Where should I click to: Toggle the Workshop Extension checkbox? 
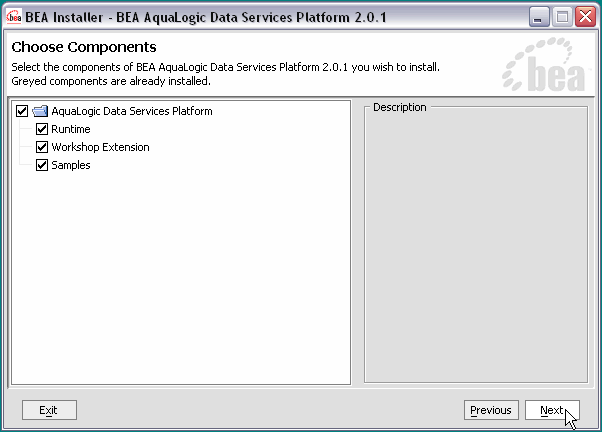[x=42, y=147]
